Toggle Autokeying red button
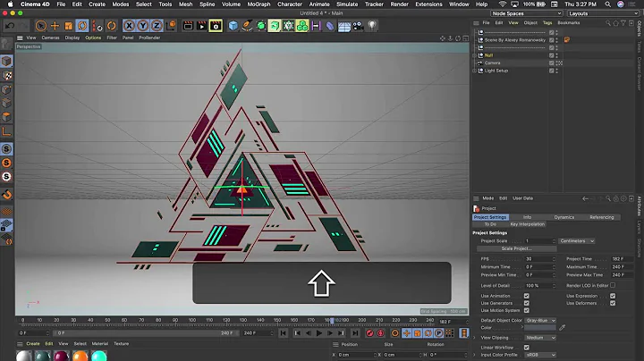644x361 pixels. tap(381, 333)
